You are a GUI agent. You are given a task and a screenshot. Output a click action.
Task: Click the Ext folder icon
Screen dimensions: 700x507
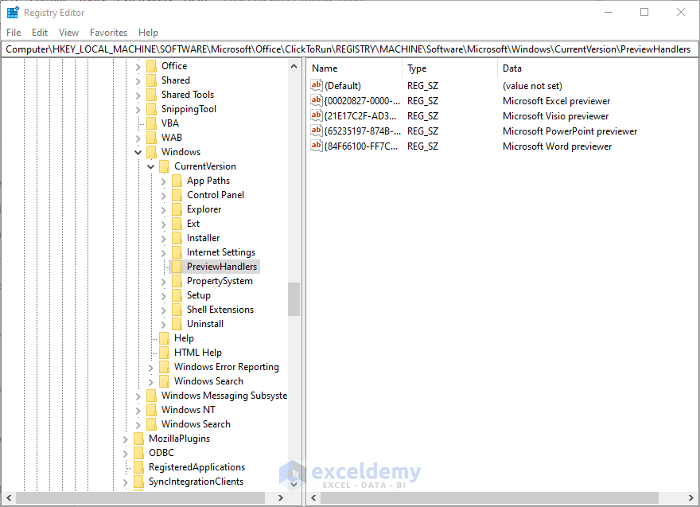click(x=177, y=224)
